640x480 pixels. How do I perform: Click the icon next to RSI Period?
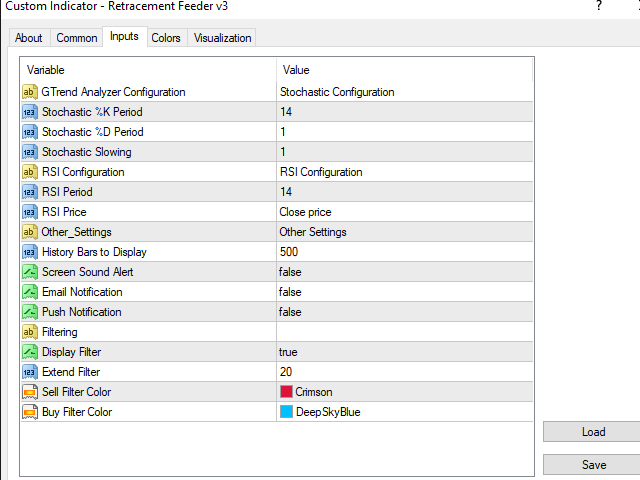click(29, 192)
